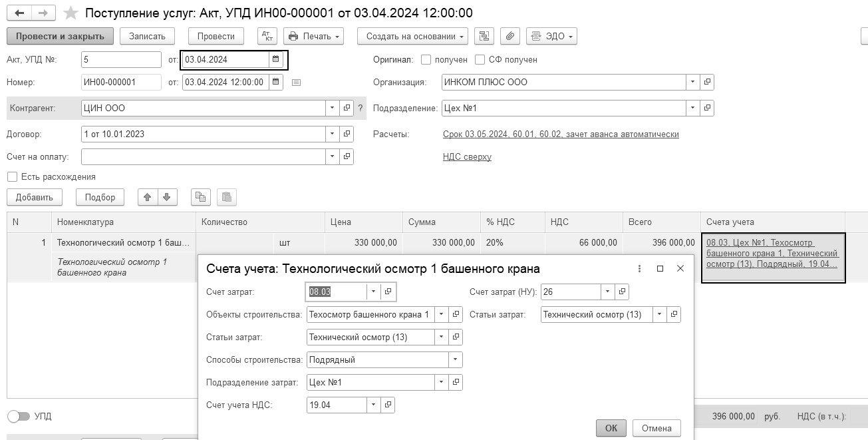Move row up arrow
868x440 pixels.
click(148, 197)
